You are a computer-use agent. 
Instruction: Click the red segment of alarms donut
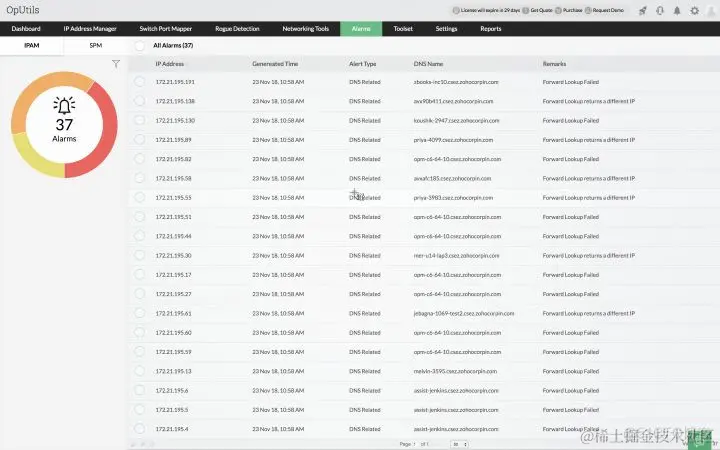(x=108, y=133)
